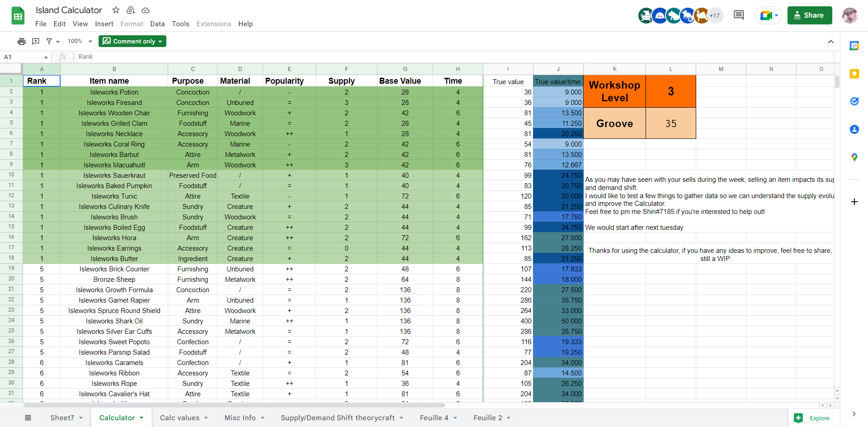Click the Google account profile avatar

(850, 15)
